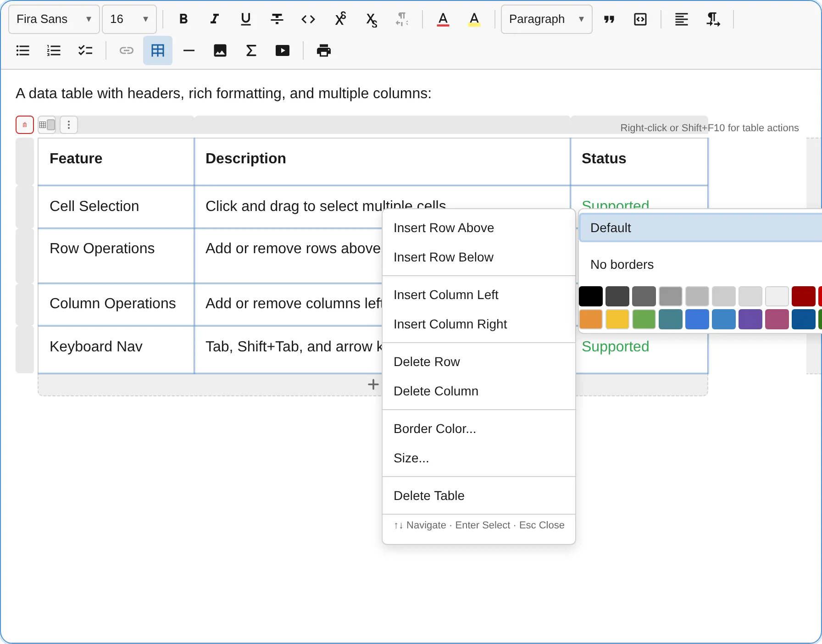The image size is (822, 644).
Task: Toggle italic formatting
Action: tap(214, 19)
